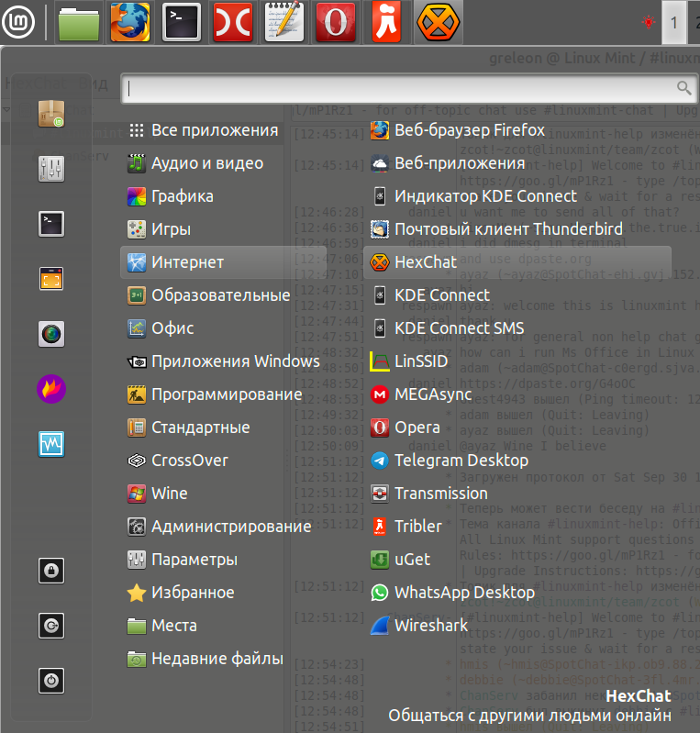The height and width of the screenshot is (733, 700).
Task: Launch KDE Connect SMS
Action: (517, 328)
